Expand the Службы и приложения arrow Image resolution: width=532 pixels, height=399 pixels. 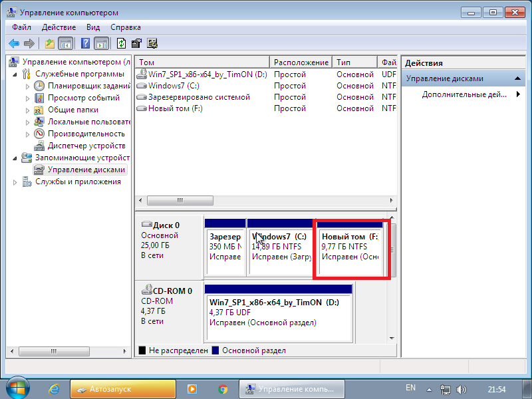pyautogui.click(x=15, y=182)
